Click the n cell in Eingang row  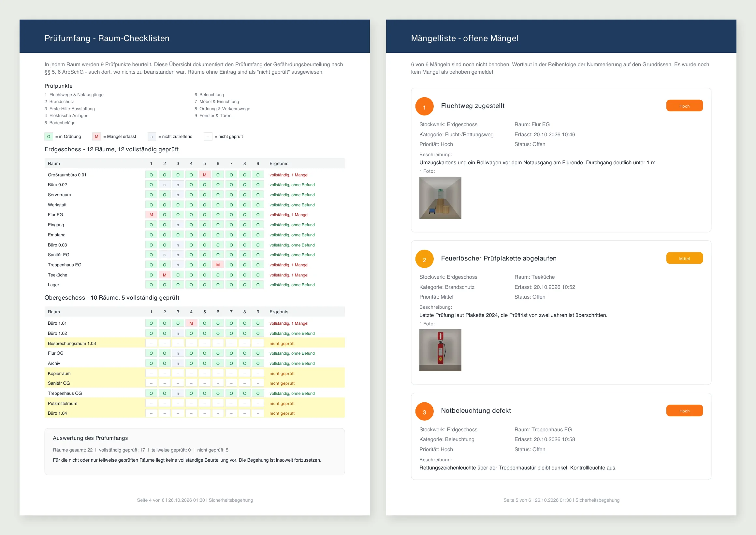178,225
